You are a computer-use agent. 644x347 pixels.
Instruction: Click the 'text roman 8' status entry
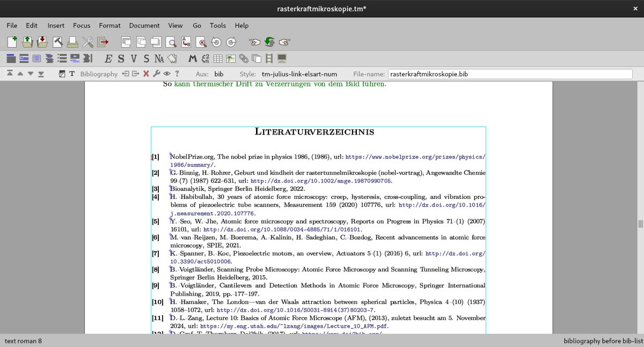pos(23,341)
